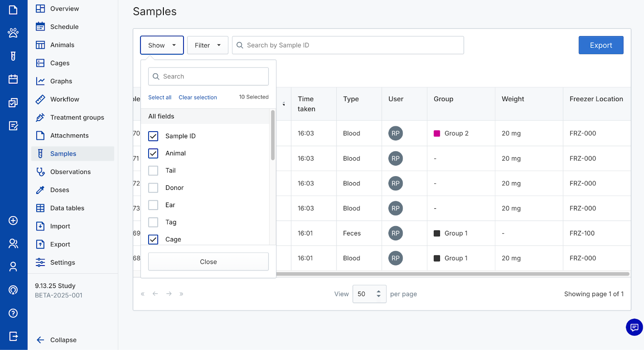
Task: Change the per page view count stepper
Action: [x=378, y=294]
